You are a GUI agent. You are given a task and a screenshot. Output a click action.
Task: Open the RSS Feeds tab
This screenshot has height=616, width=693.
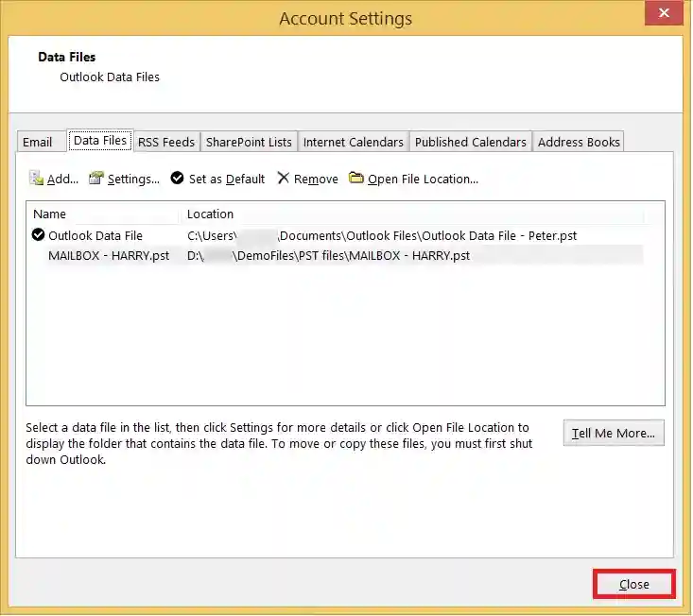[166, 142]
